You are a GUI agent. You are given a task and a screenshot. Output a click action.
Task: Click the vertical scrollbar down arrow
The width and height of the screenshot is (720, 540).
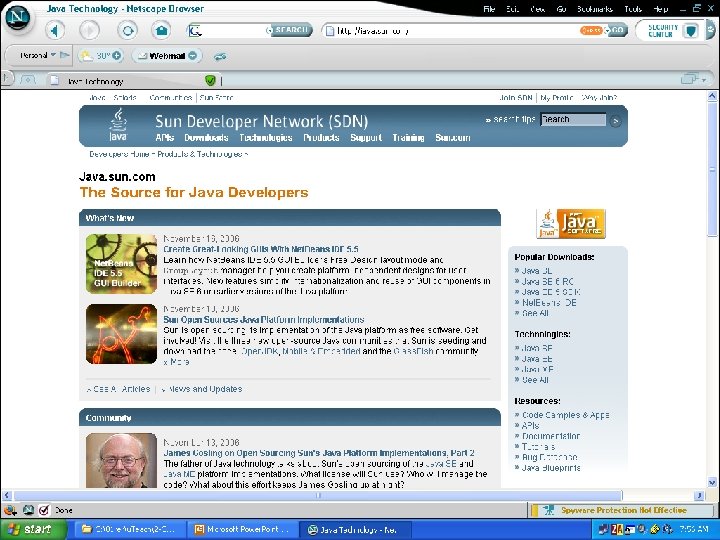(713, 482)
